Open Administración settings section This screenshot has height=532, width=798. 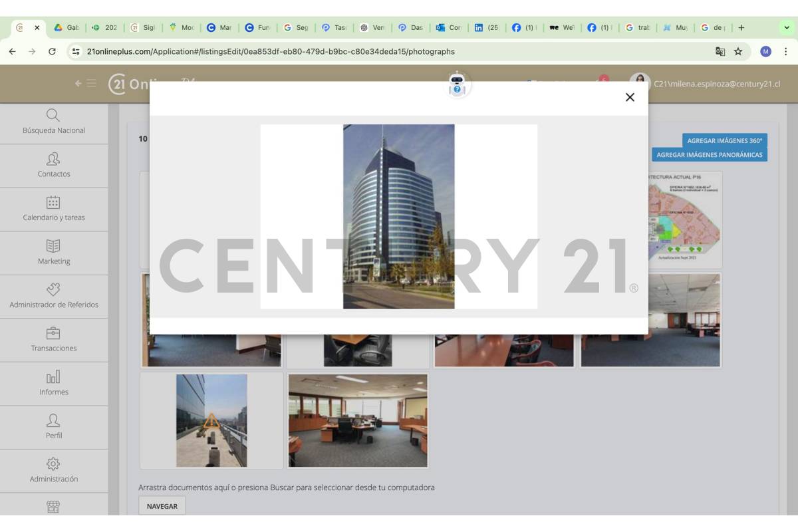click(54, 471)
